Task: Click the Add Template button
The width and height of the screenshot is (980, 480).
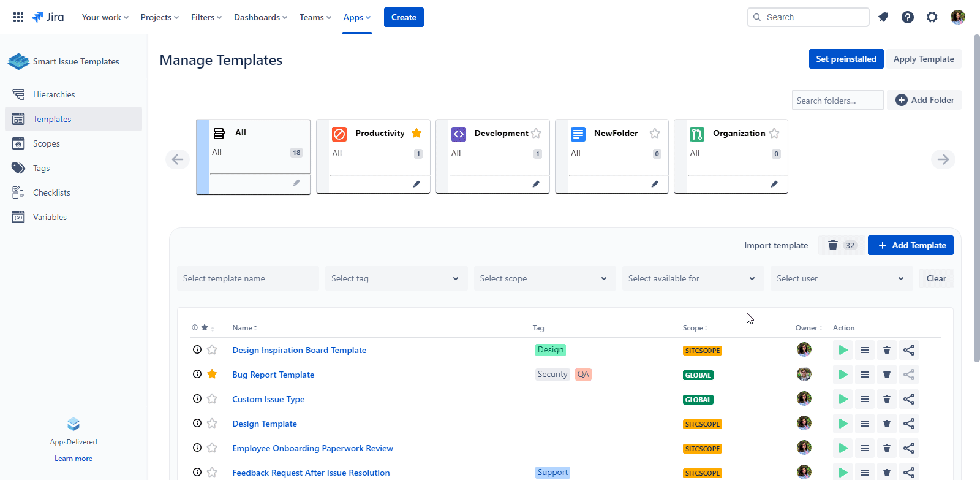Action: tap(910, 245)
